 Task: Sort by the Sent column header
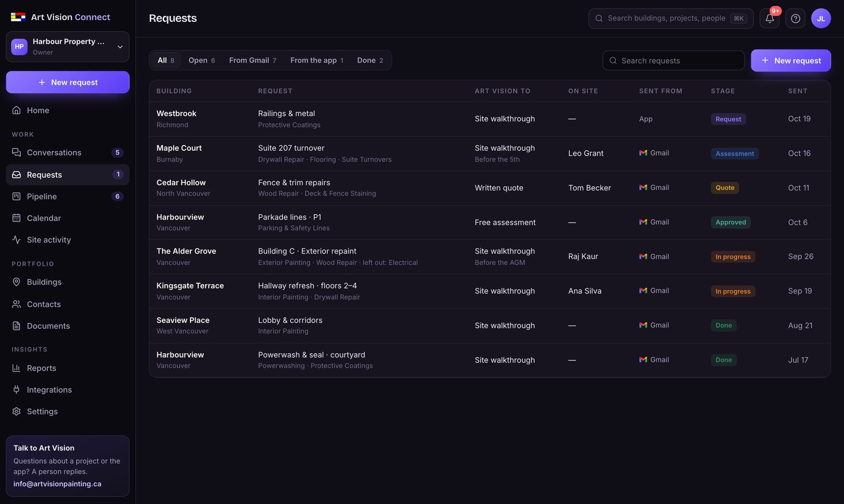point(798,91)
